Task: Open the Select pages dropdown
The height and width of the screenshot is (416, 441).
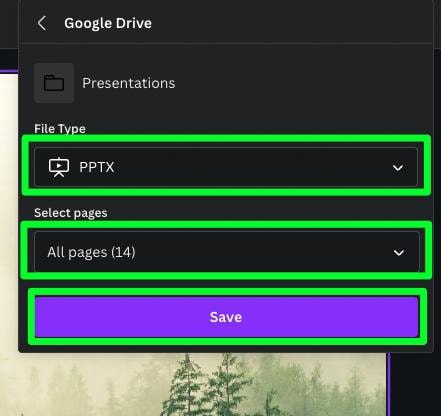Action: pyautogui.click(x=227, y=252)
